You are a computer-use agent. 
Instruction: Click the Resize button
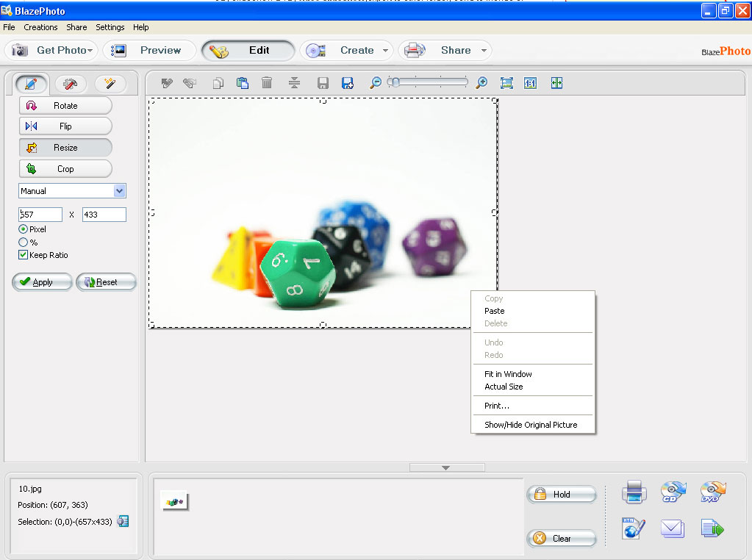pyautogui.click(x=65, y=148)
